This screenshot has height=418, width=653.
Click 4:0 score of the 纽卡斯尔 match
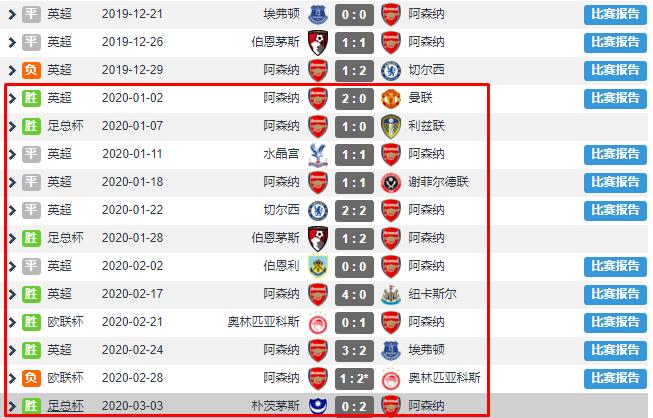(355, 294)
